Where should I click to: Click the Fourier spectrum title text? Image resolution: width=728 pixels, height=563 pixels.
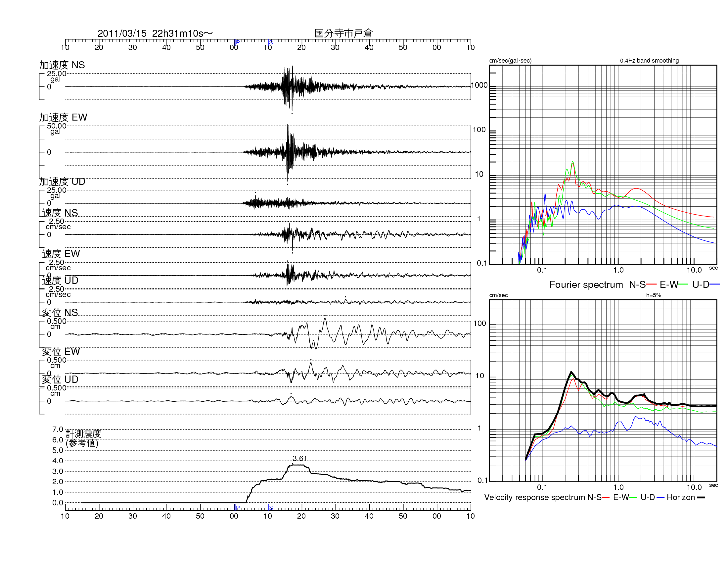(x=586, y=284)
